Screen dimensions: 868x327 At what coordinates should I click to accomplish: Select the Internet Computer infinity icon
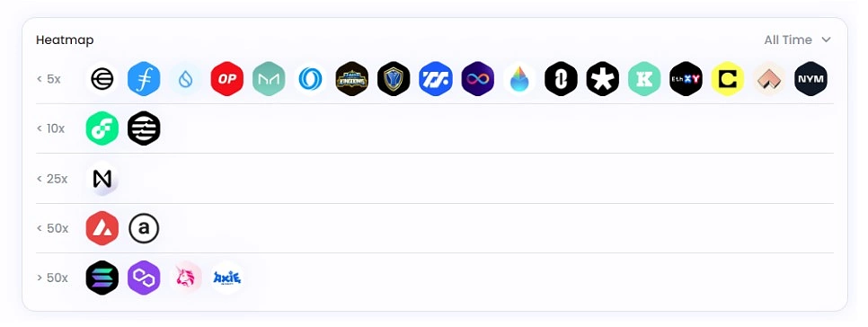pos(477,78)
